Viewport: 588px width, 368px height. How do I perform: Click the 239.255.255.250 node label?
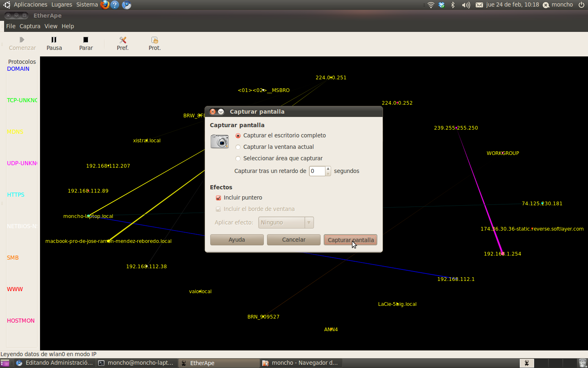coord(456,128)
